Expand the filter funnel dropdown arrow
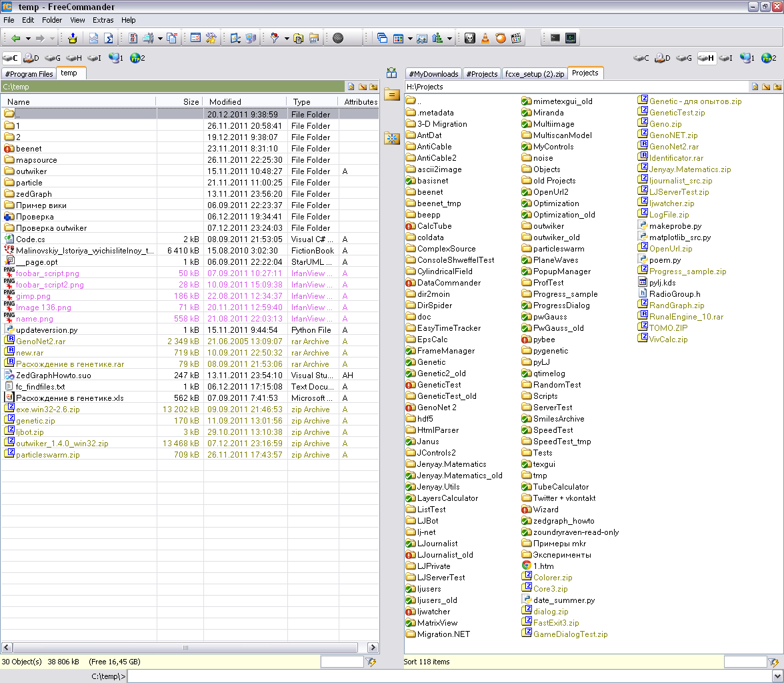Screen dimensions: 784x683 (x=287, y=39)
